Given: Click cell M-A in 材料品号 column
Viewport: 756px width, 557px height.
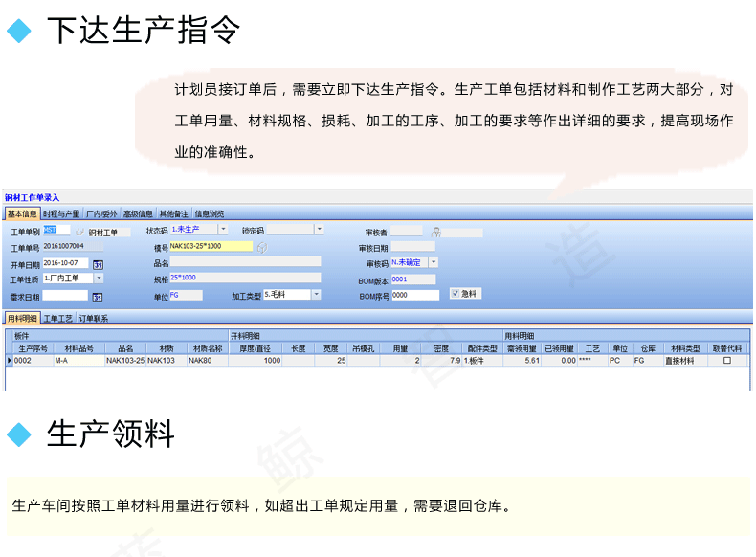Looking at the screenshot, I should click(79, 360).
